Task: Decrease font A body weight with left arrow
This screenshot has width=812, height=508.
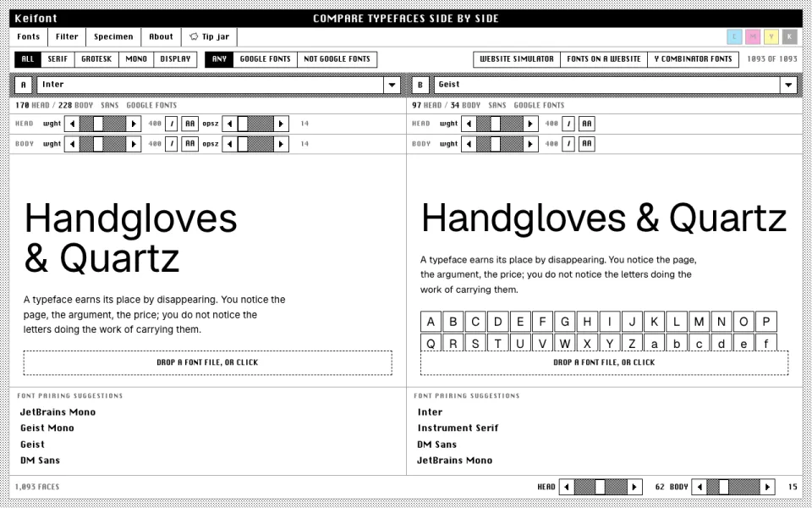Action: coord(72,144)
